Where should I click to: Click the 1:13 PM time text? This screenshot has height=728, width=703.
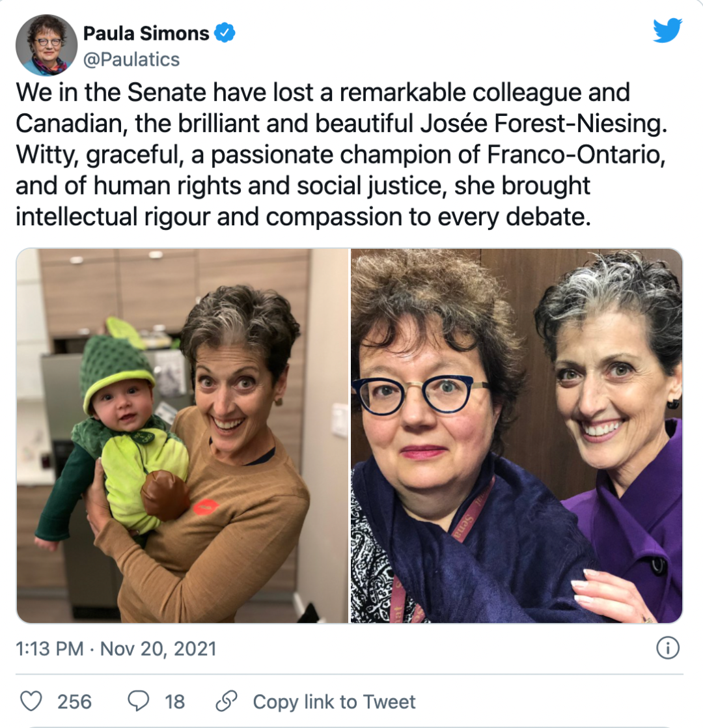click(50, 649)
